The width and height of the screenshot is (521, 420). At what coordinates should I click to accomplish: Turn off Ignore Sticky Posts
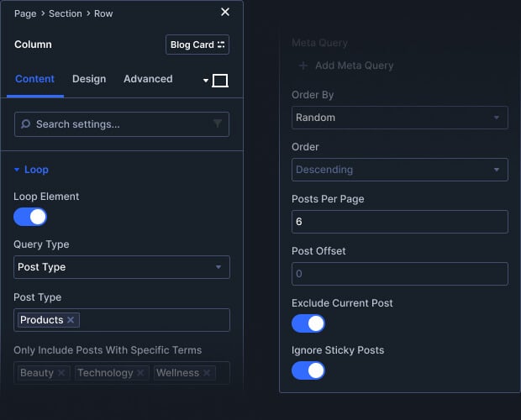(308, 370)
